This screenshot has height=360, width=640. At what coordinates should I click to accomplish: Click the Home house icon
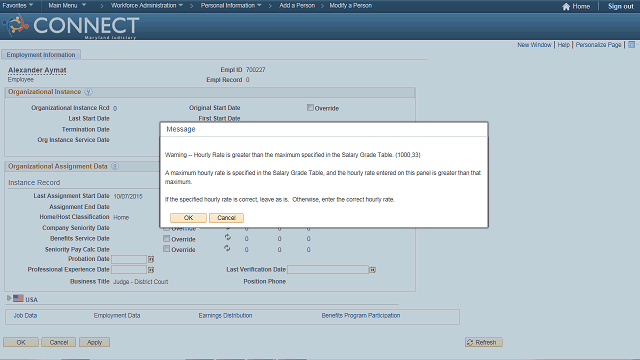point(566,6)
